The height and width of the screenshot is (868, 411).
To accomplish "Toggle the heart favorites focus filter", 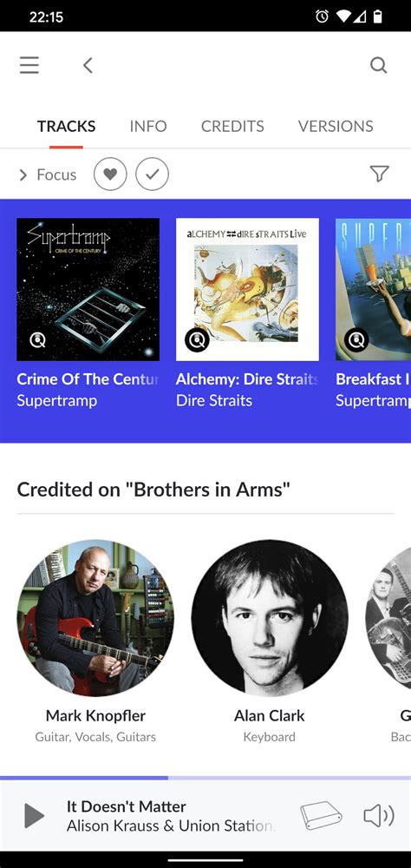I will (110, 174).
